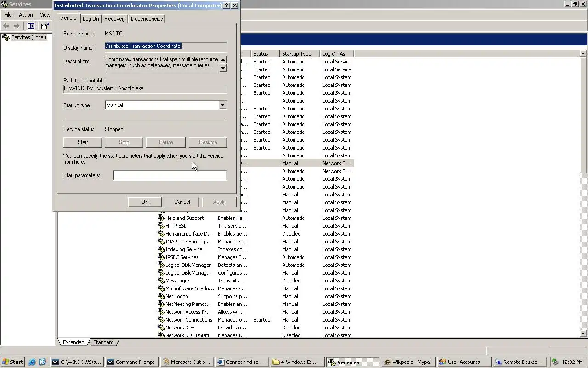This screenshot has height=368, width=588.
Task: Select the Human Interface D... service name
Action: click(189, 234)
